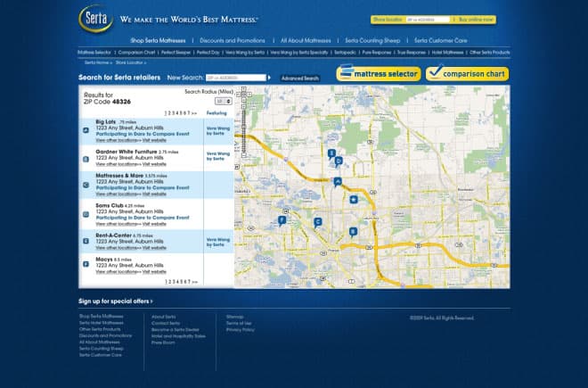
Task: Click Terms of Use footer link
Action: (239, 324)
